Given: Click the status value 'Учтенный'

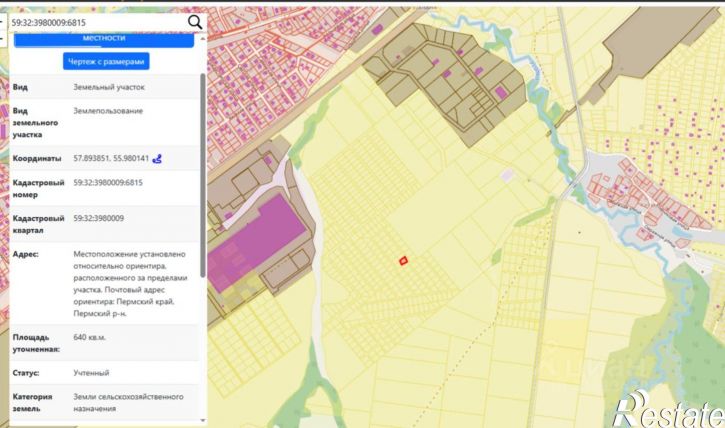Looking at the screenshot, I should point(91,373).
